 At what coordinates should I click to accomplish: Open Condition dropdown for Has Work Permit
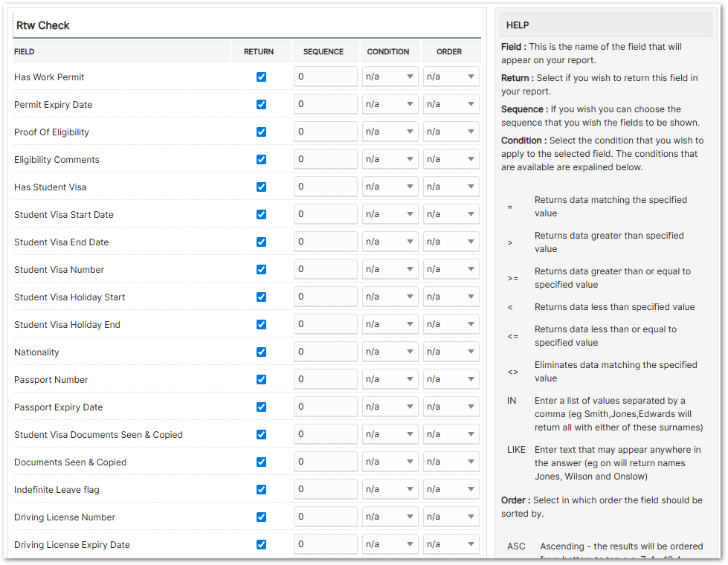[x=390, y=77]
